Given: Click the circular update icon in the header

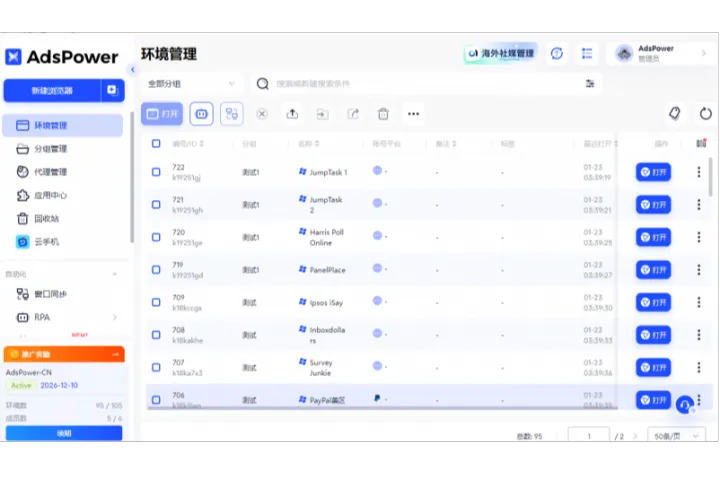Looking at the screenshot, I should (x=557, y=54).
